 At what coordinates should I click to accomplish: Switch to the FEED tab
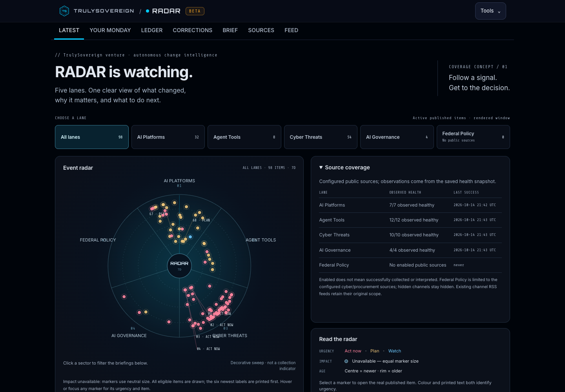point(292,30)
